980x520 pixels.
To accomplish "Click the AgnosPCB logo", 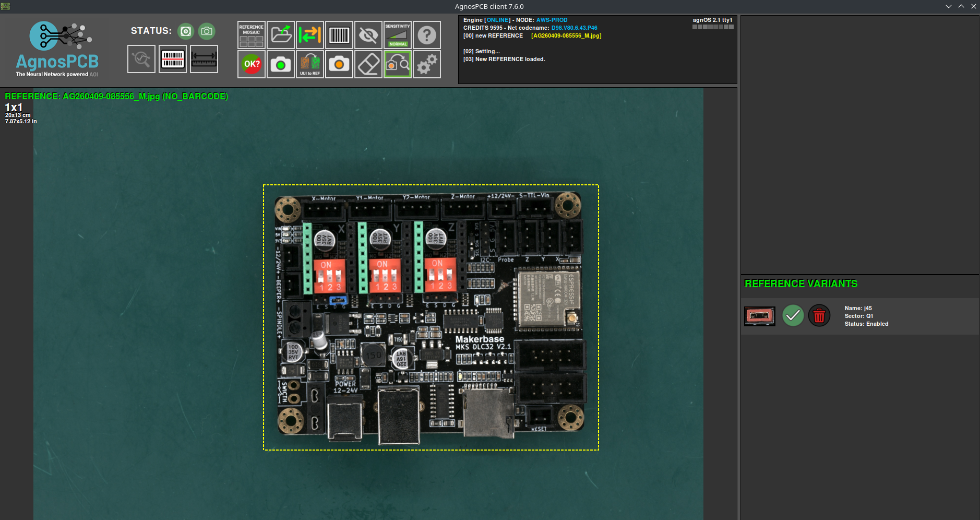I will [x=57, y=50].
